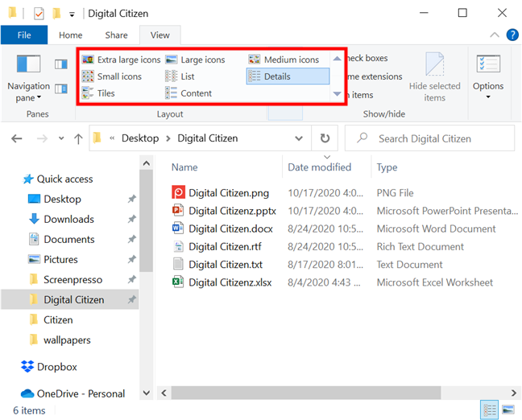Expand the address bar history dropdown
Screen dimensions: 522x420
299,138
